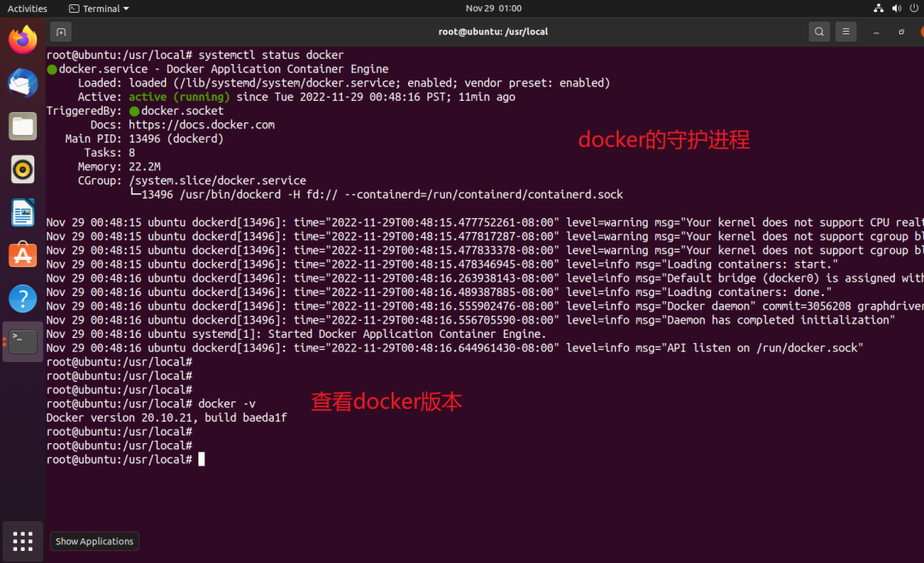Screen dimensions: 924x563
Task: Click the '/usr/bin/dockerd -H fd://' process line
Action: tap(376, 194)
